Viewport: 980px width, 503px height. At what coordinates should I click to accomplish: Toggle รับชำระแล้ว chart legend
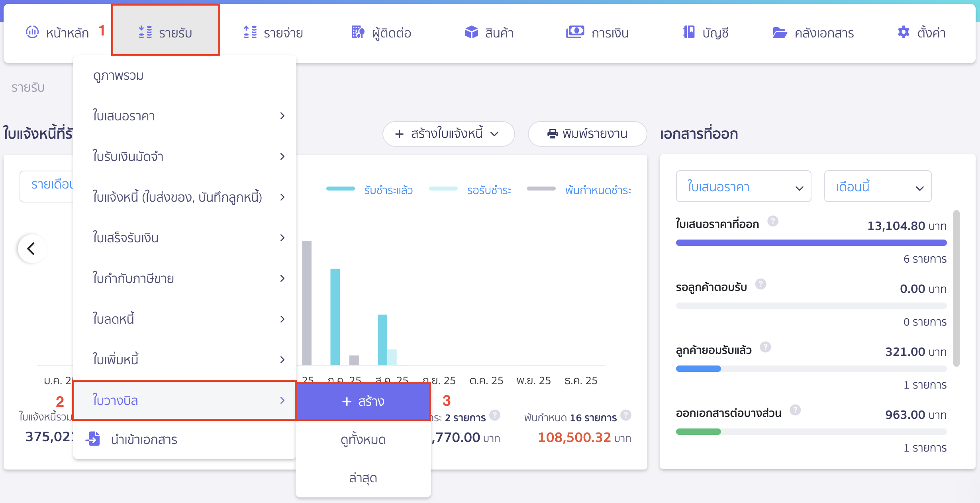[x=369, y=190]
